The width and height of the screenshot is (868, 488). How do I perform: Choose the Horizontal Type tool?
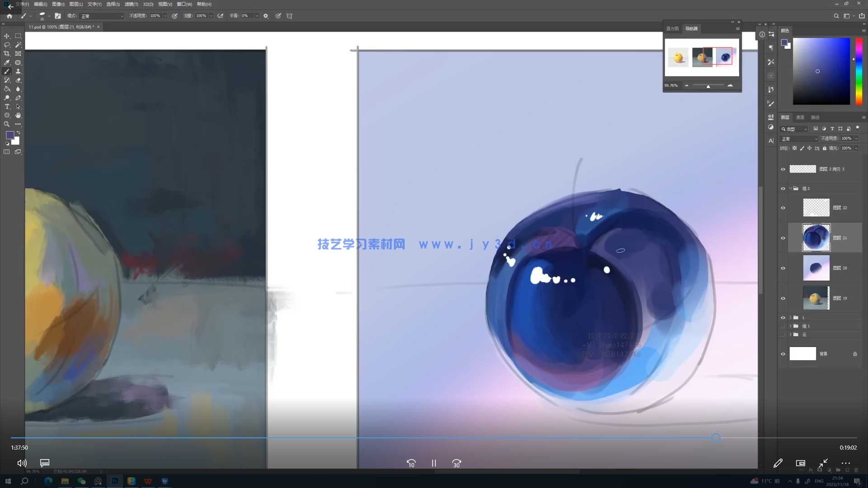pos(7,107)
